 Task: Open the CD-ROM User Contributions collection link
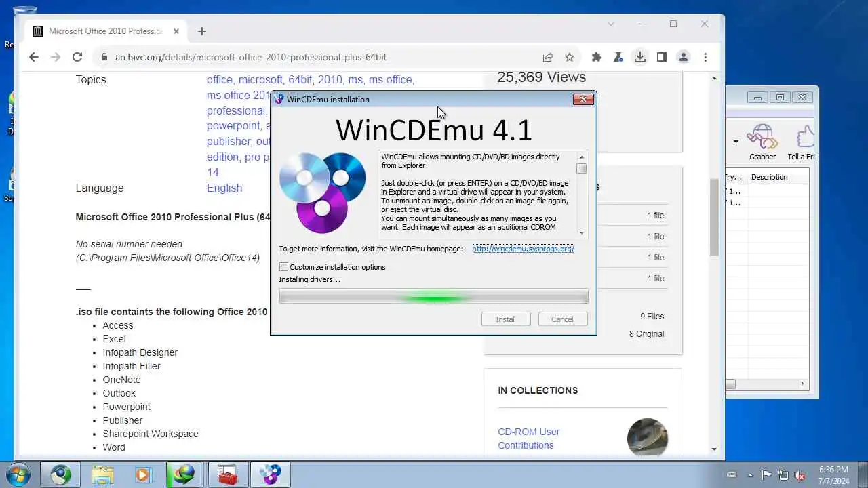[x=529, y=439]
